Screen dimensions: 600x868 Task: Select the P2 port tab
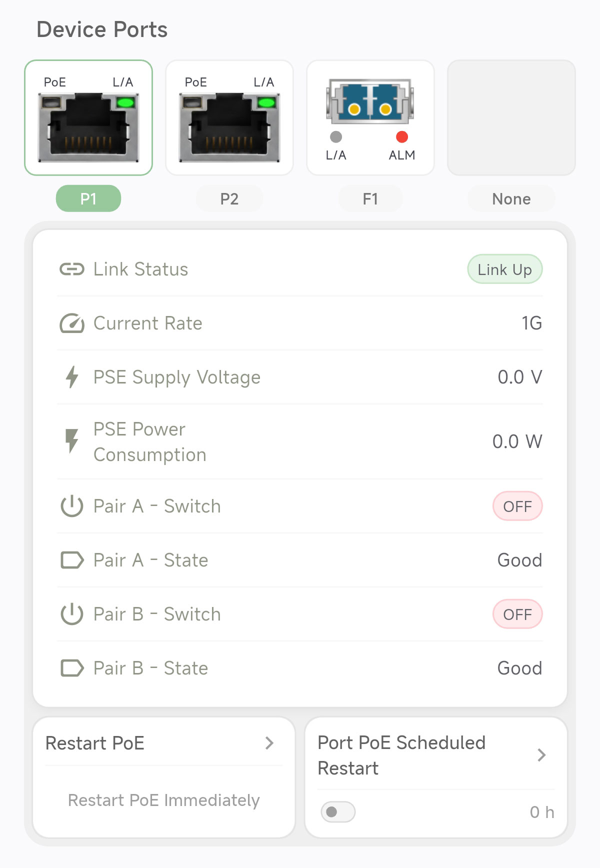pos(229,199)
